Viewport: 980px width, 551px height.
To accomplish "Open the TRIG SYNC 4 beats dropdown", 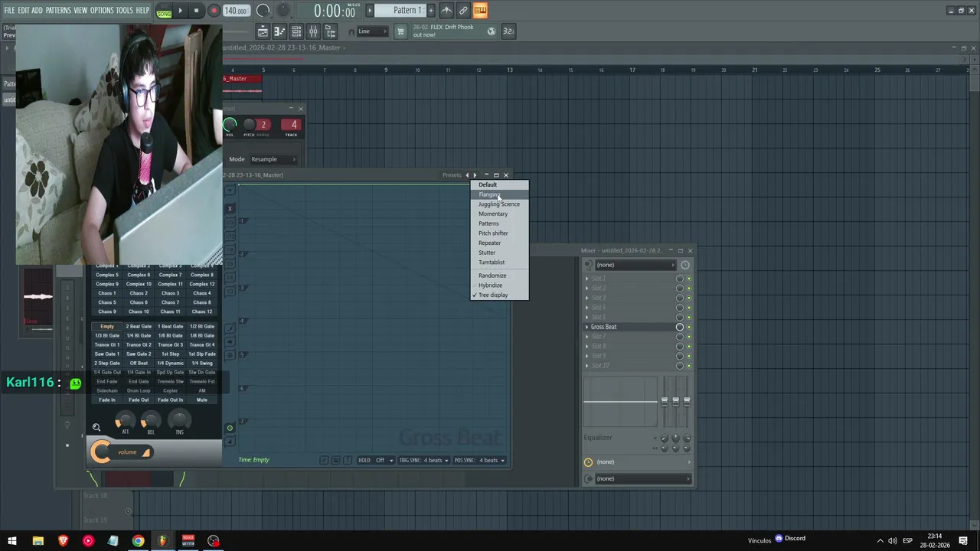I will pyautogui.click(x=423, y=460).
